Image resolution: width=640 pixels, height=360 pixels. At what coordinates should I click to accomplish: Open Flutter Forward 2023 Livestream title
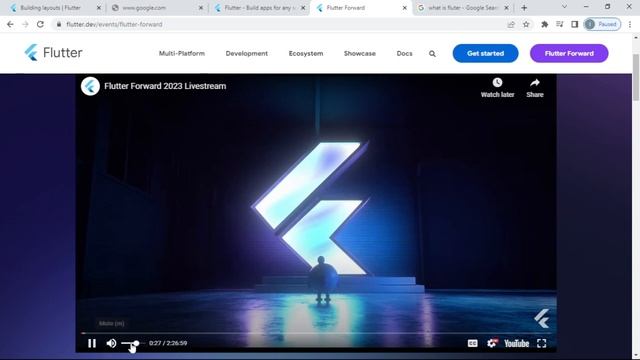[165, 86]
